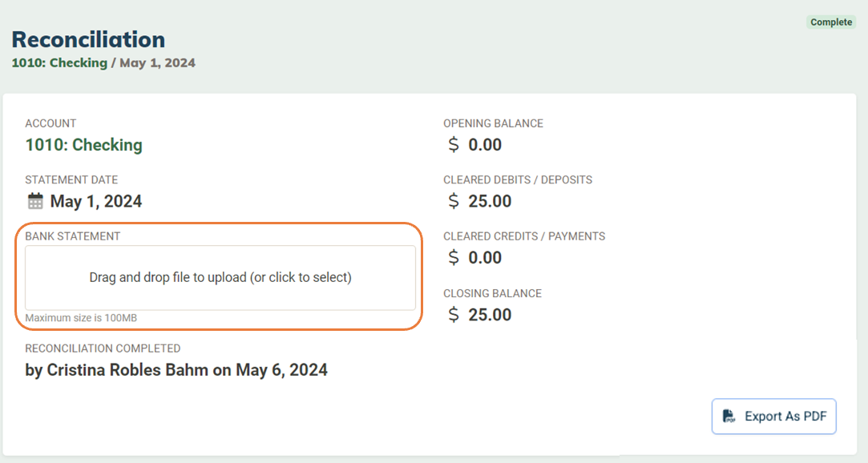Click the May 1, 2024 text in page subtitle
This screenshot has width=868, height=463.
pyautogui.click(x=157, y=62)
